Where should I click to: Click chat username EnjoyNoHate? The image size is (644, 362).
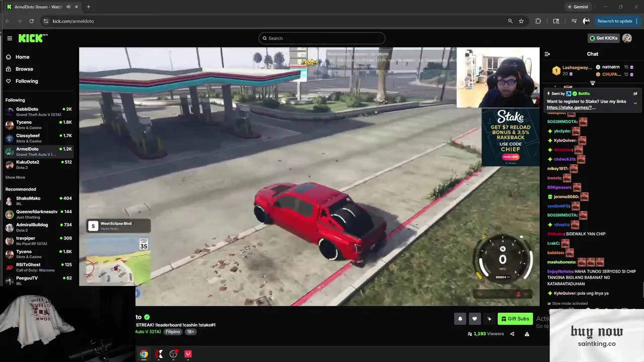560,271
